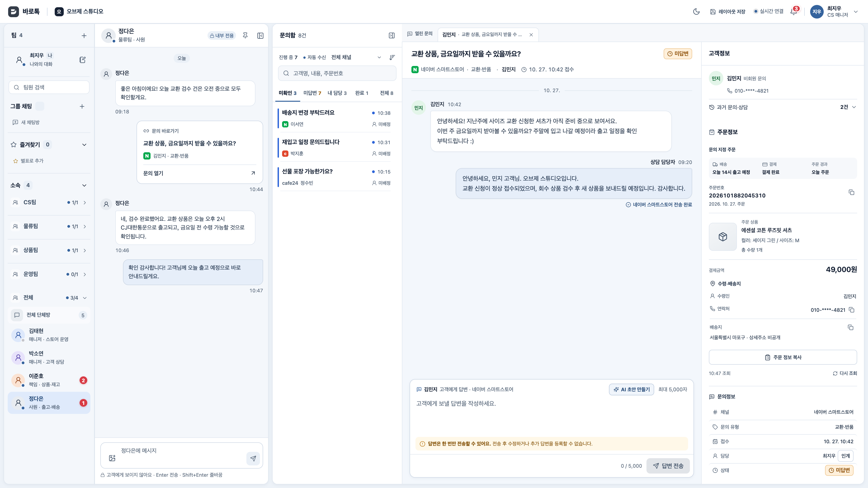This screenshot has width=868, height=488.
Task: Copy the 배송지 address
Action: [x=850, y=327]
